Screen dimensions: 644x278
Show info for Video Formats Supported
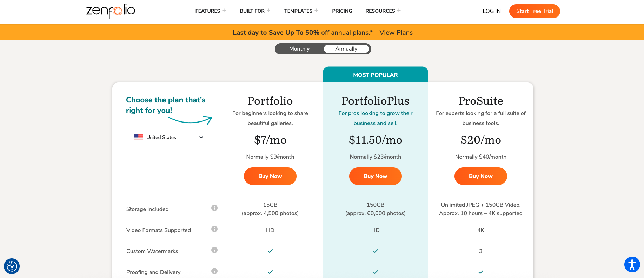[x=214, y=229]
